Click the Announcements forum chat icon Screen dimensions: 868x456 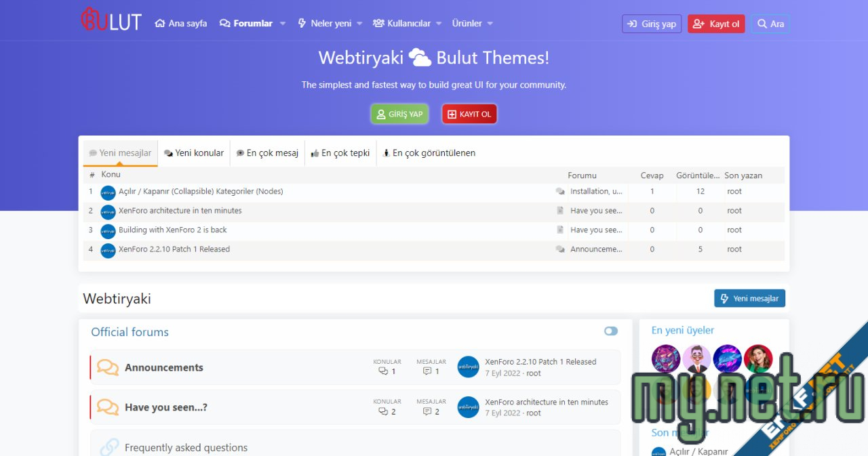(107, 367)
